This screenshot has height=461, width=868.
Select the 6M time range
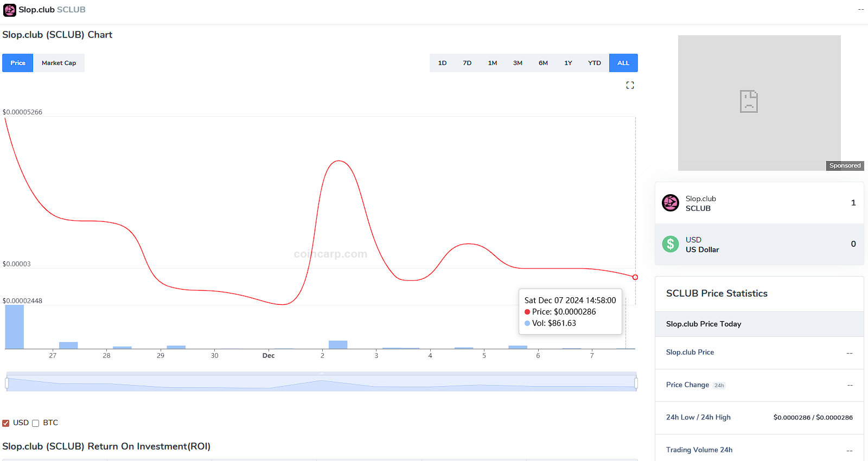(543, 63)
